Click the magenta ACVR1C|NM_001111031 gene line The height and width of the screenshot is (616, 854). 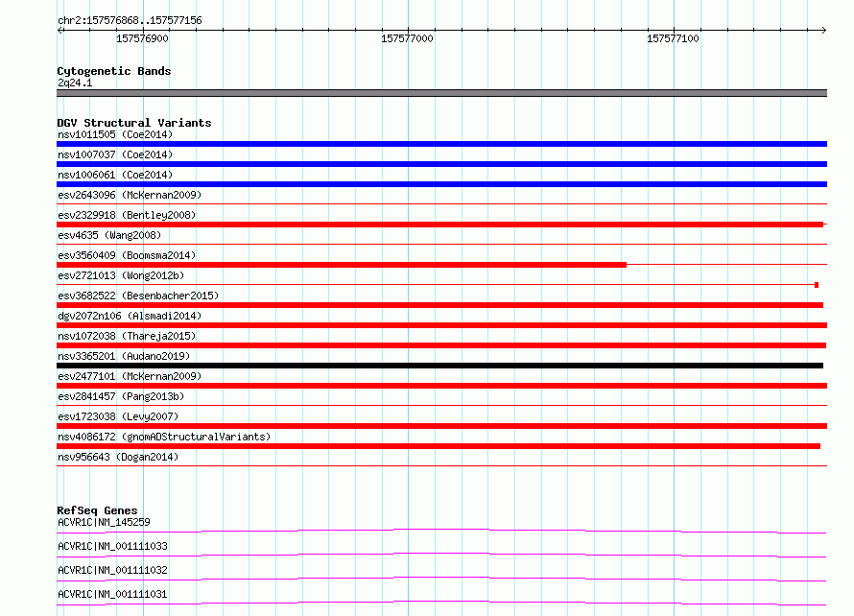tap(441, 603)
